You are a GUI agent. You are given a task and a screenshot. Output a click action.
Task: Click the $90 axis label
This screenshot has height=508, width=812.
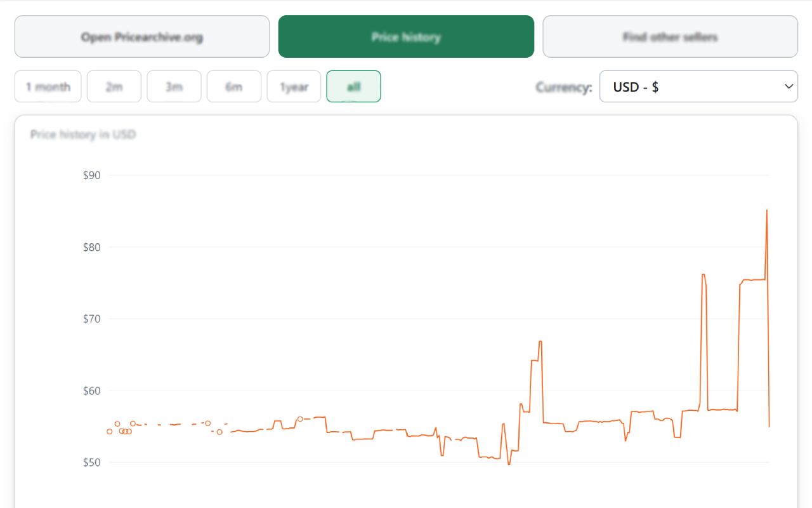click(91, 175)
